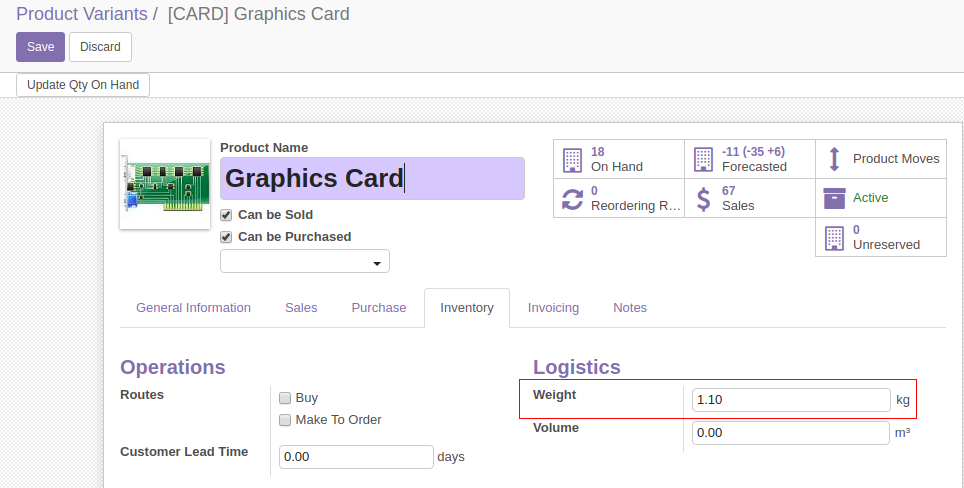This screenshot has height=488, width=964.
Task: Uncheck Can be Purchased checkbox
Action: (226, 237)
